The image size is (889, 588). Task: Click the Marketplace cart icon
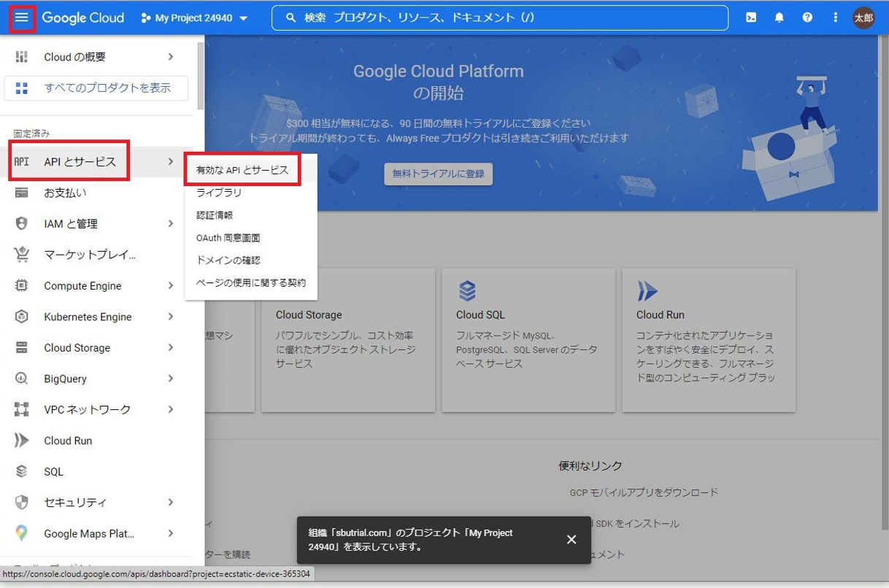(22, 255)
